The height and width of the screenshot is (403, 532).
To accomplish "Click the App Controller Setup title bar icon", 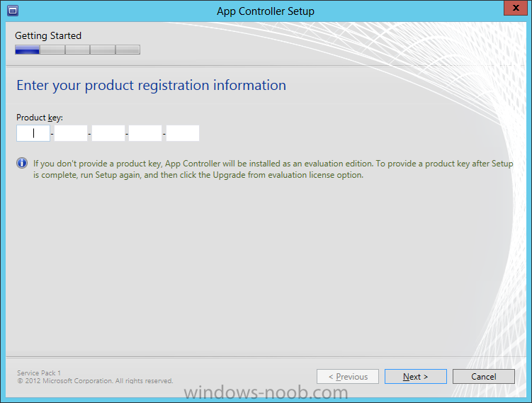I will tap(13, 11).
